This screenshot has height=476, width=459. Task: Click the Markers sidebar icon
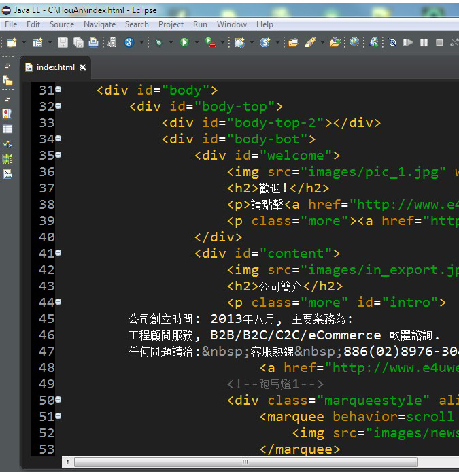7,114
